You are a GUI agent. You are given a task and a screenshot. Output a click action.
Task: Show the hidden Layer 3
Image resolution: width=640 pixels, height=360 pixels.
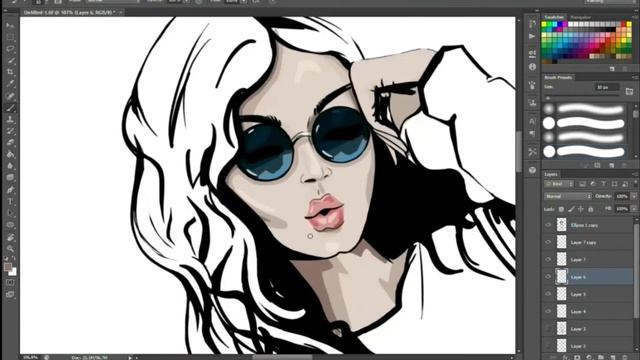coord(548,329)
